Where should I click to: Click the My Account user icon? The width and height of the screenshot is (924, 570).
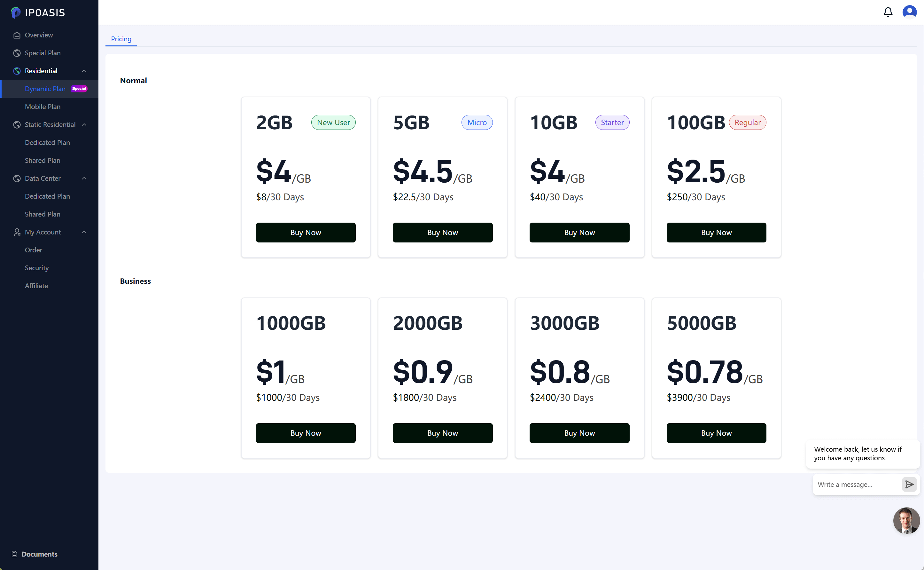point(17,232)
